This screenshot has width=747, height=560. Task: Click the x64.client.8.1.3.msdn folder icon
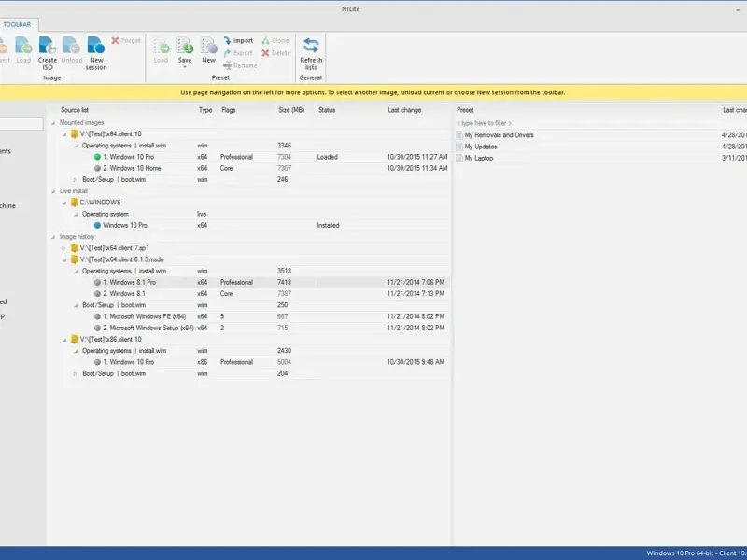coord(74,259)
